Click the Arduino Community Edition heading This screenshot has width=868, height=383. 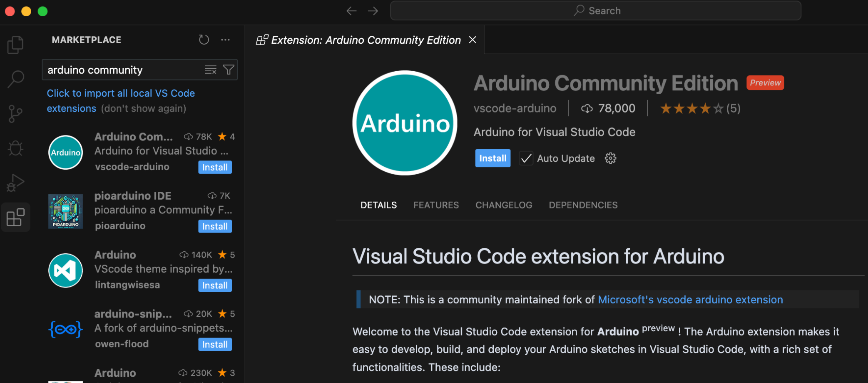(x=606, y=83)
